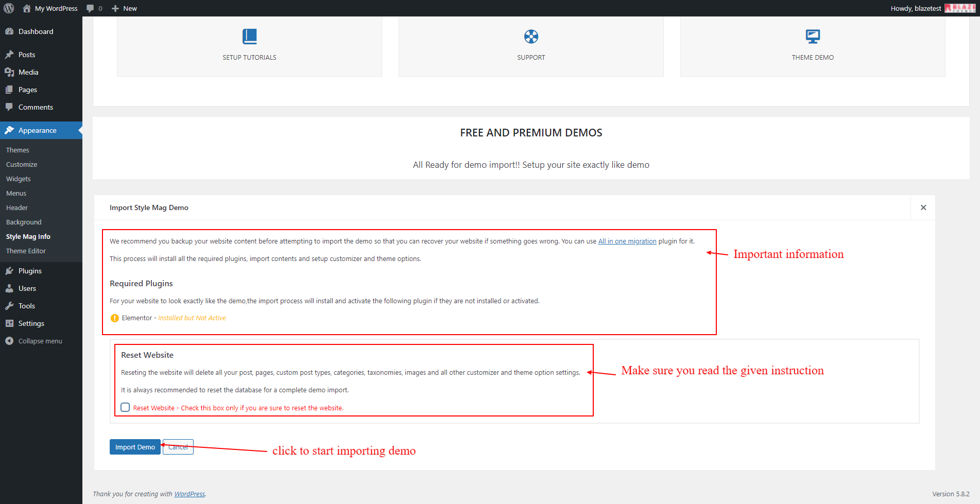Screen dimensions: 980x504
Task: Go to the Widgets submenu page
Action: click(x=19, y=179)
